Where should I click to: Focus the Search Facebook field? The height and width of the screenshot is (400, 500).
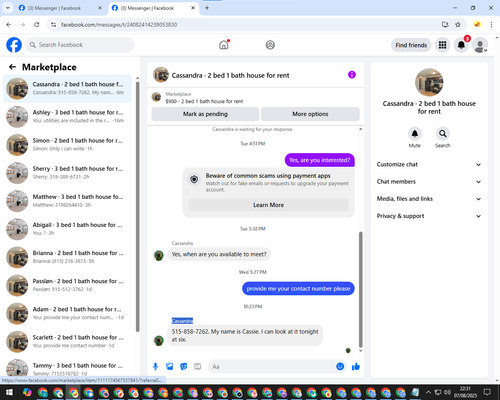point(80,45)
